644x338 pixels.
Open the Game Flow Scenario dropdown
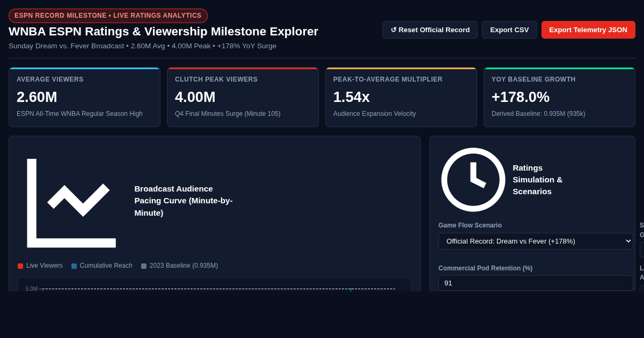[536, 241]
